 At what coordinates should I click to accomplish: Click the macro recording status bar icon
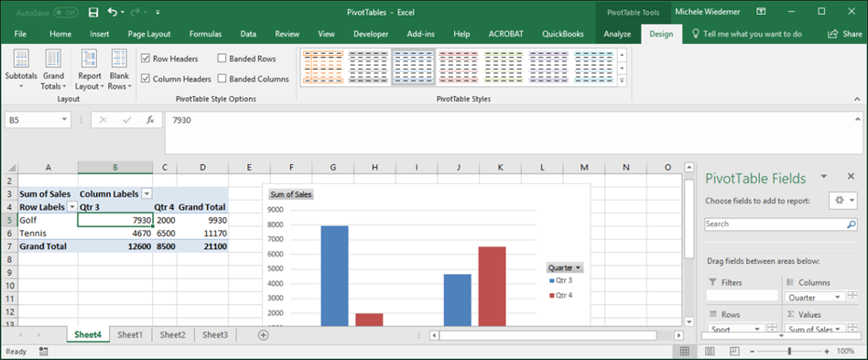44,351
